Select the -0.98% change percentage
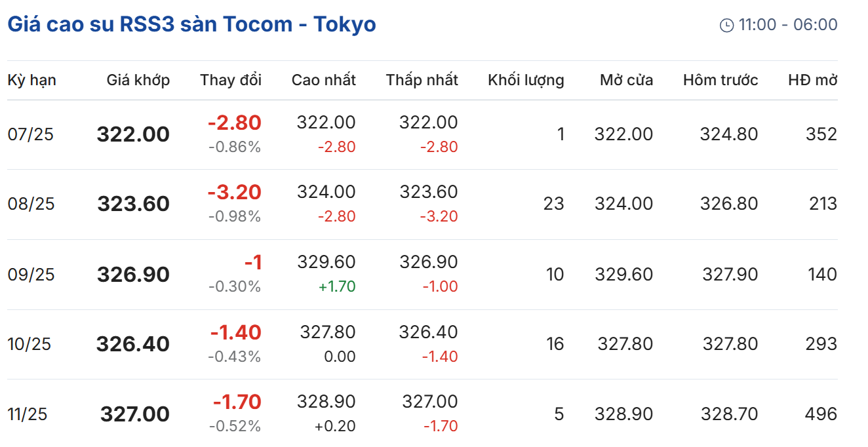The height and width of the screenshot is (447, 868). (x=235, y=216)
